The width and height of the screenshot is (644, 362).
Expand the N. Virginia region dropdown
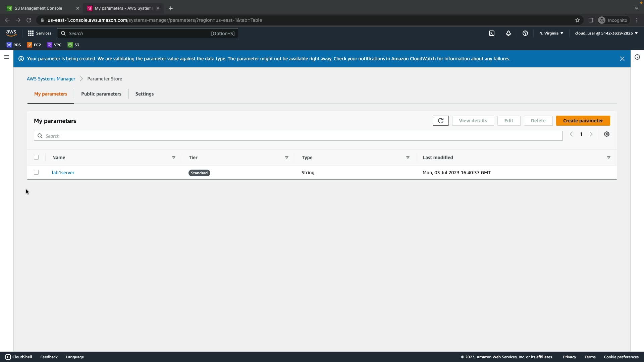551,33
